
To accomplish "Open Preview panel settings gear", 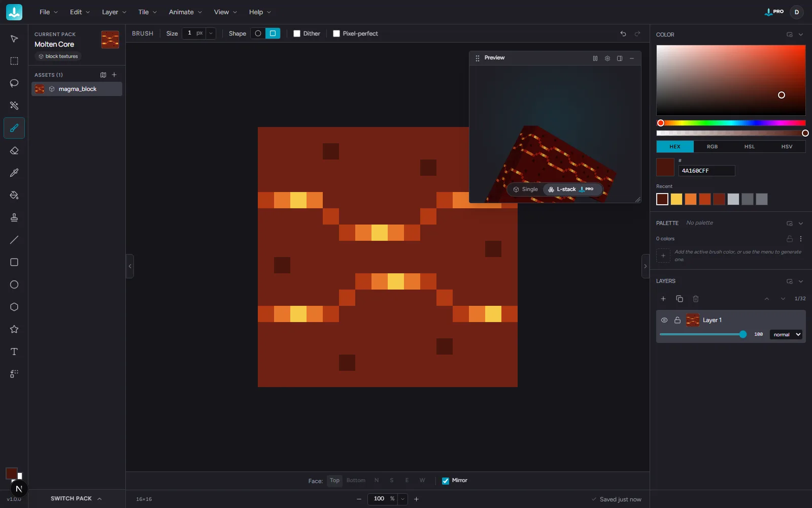I will click(607, 58).
